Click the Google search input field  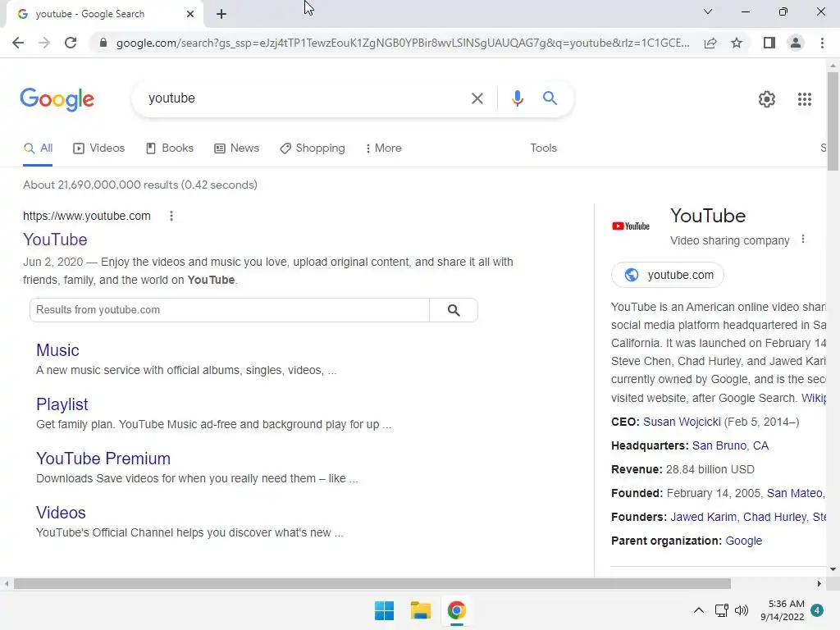[305, 98]
